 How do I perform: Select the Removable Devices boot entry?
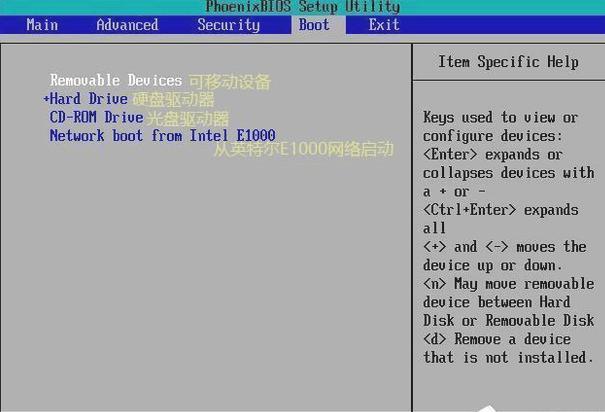click(116, 80)
